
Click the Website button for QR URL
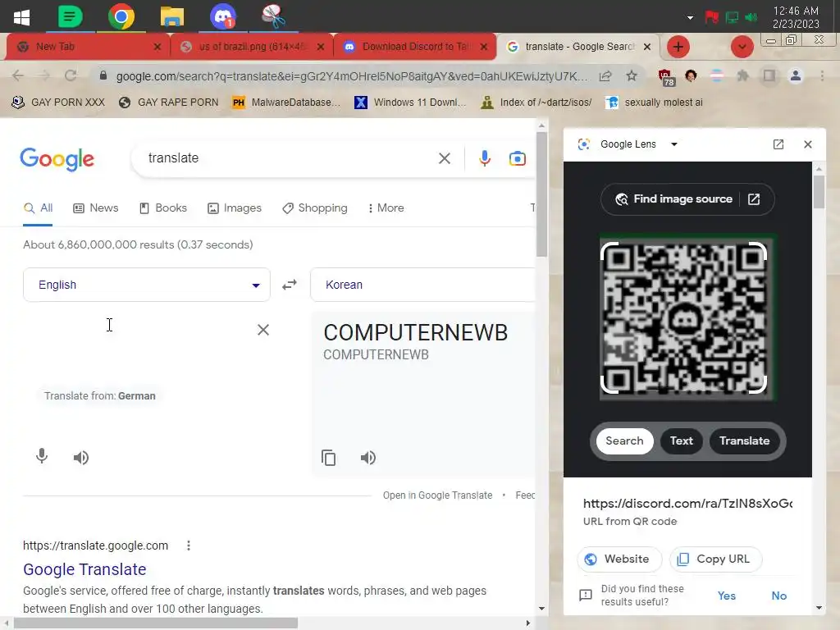click(x=619, y=559)
